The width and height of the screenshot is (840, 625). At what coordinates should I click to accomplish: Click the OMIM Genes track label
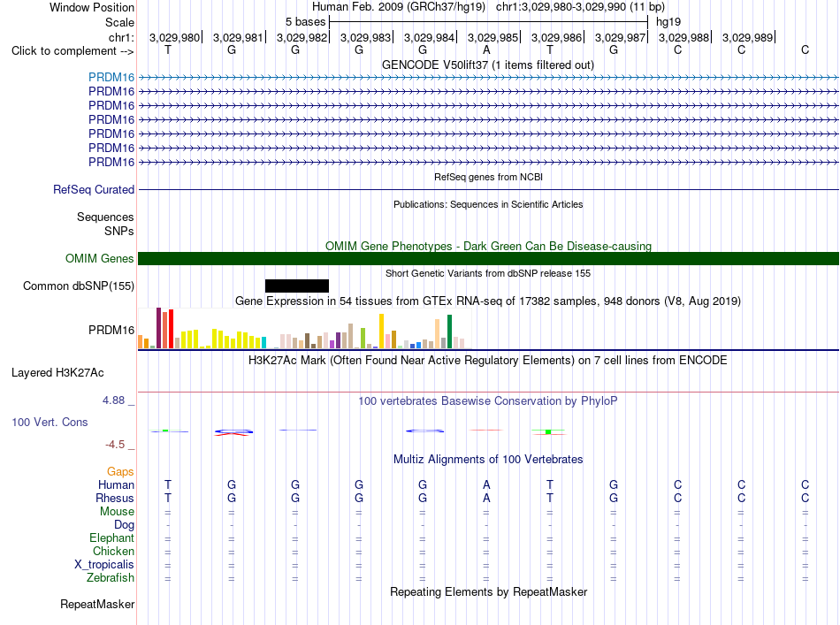click(x=99, y=259)
